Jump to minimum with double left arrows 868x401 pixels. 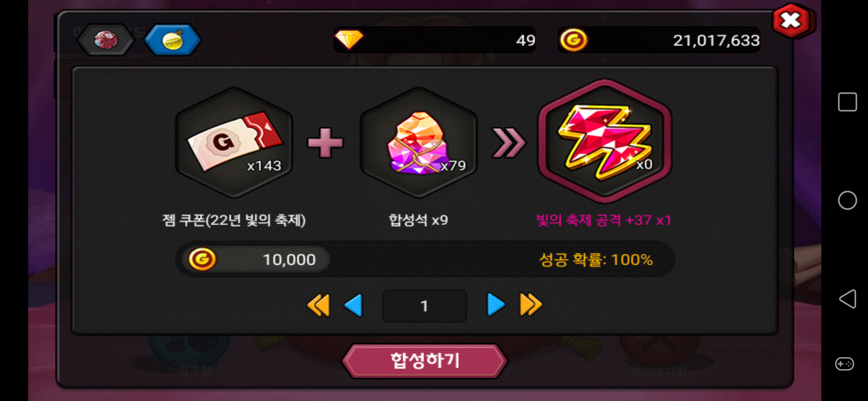[x=319, y=305]
